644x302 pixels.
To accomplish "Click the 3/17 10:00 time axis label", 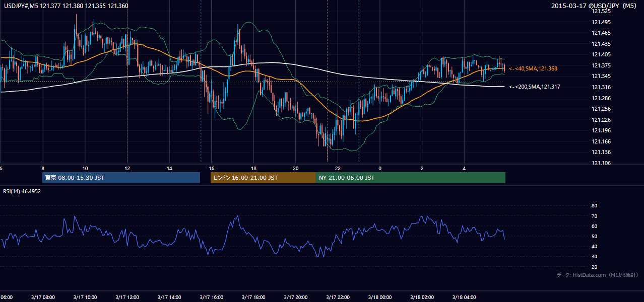I will (85, 297).
